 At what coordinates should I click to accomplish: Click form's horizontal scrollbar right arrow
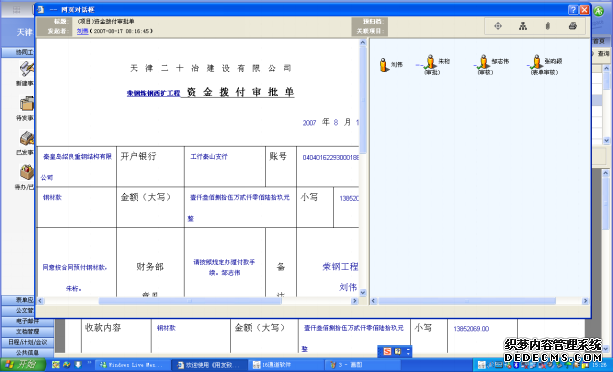(355, 301)
